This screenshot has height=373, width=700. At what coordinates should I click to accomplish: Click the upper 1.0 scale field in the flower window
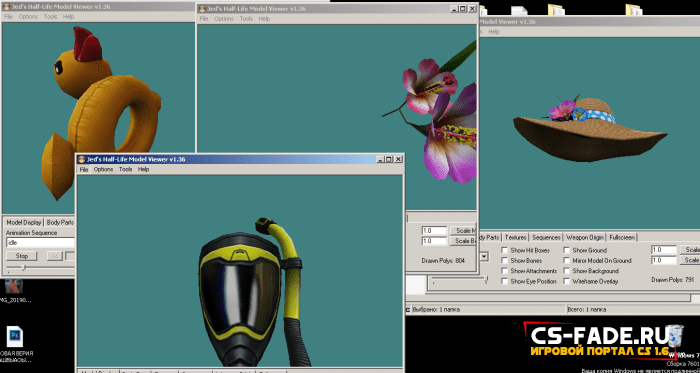434,231
